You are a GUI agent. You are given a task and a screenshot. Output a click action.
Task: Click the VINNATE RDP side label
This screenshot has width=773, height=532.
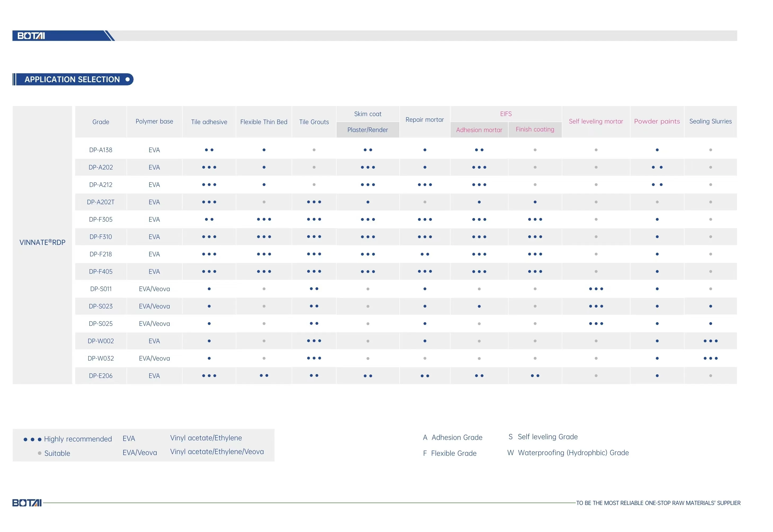[x=42, y=242]
